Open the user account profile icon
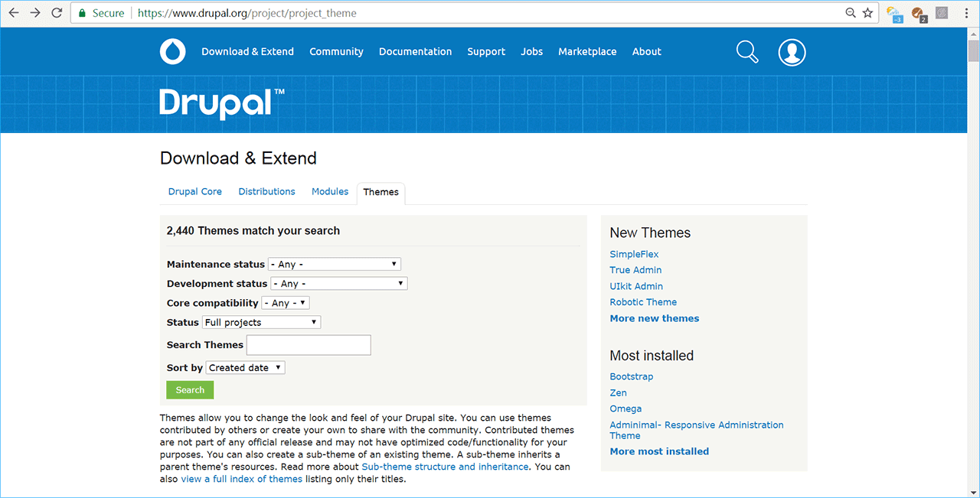The height and width of the screenshot is (498, 980). click(792, 52)
